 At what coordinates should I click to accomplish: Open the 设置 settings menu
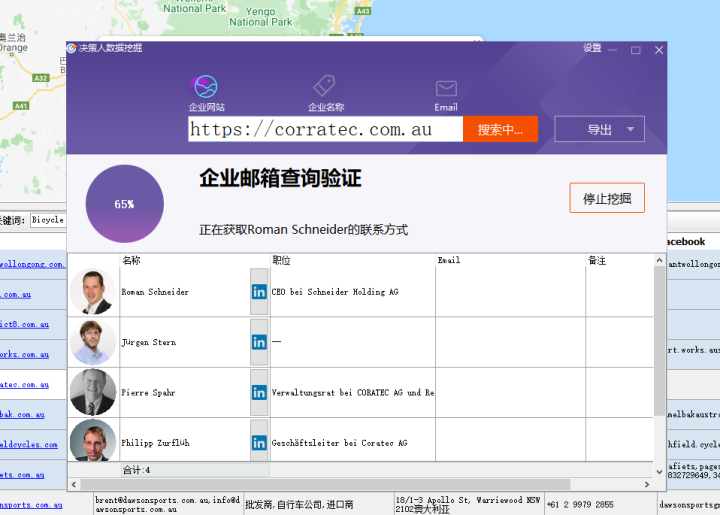coord(592,48)
